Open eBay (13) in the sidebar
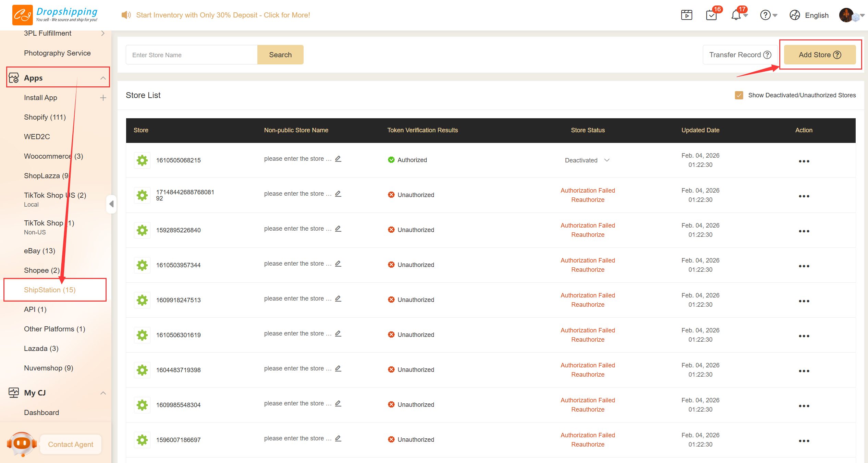 [x=39, y=251]
